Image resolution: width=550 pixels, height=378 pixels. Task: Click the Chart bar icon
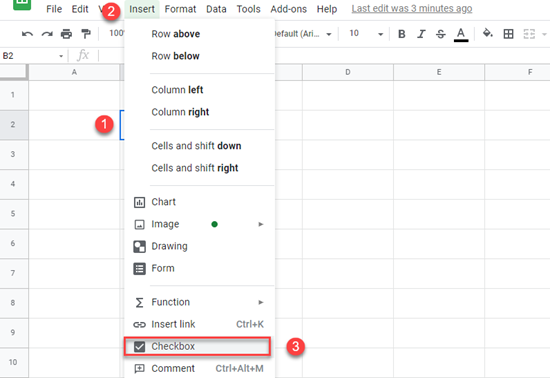[139, 202]
